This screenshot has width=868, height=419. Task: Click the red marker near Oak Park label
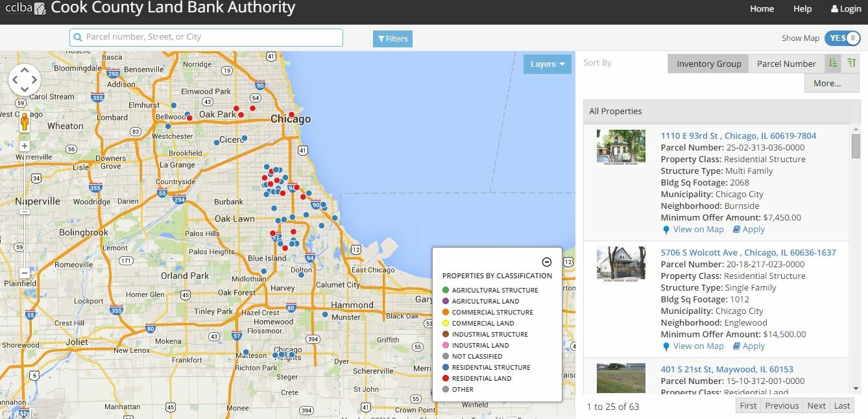241,115
